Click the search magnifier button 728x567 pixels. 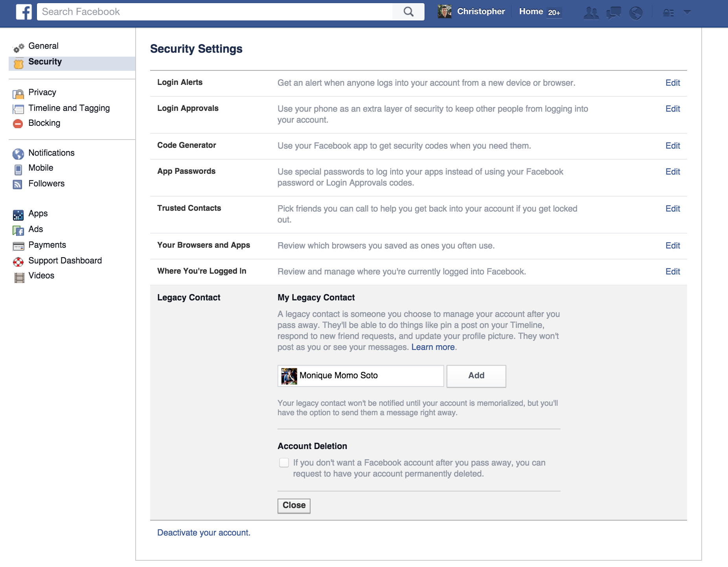(408, 12)
